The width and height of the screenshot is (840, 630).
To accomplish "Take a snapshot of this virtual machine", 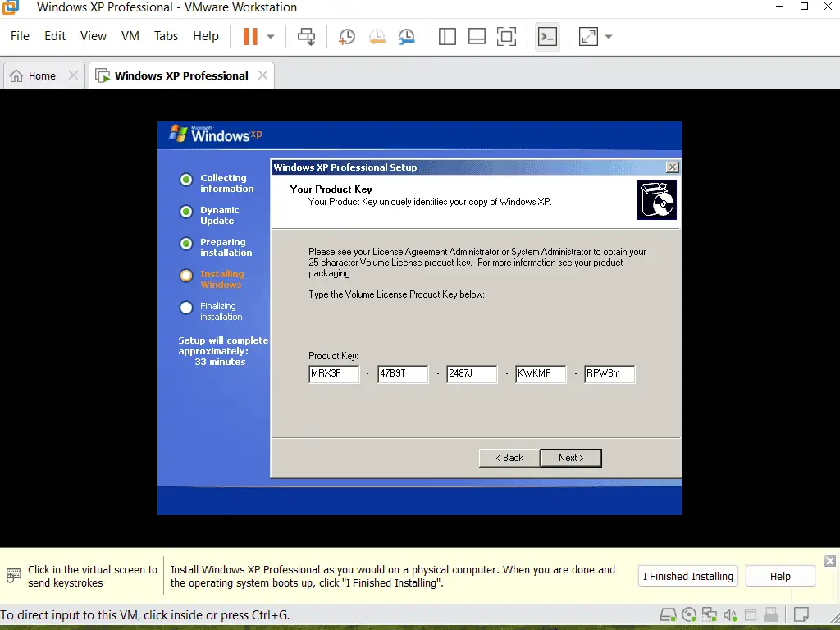I will [x=347, y=36].
